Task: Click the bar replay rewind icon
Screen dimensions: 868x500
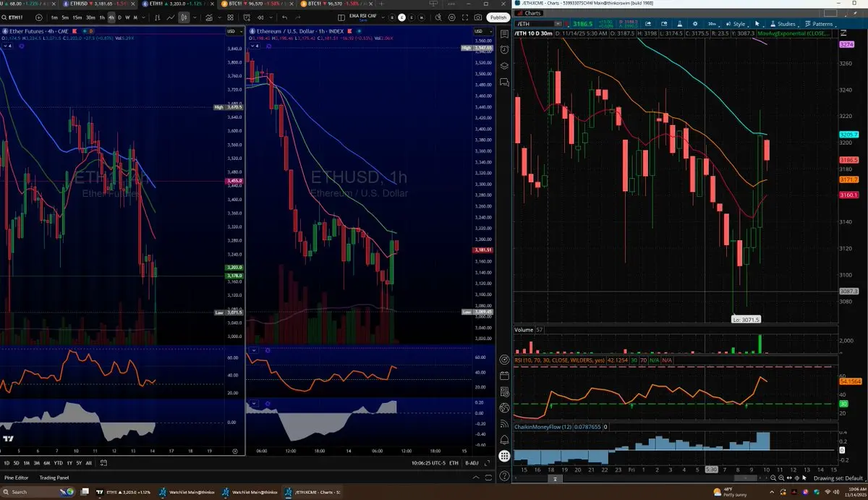Action: point(260,17)
